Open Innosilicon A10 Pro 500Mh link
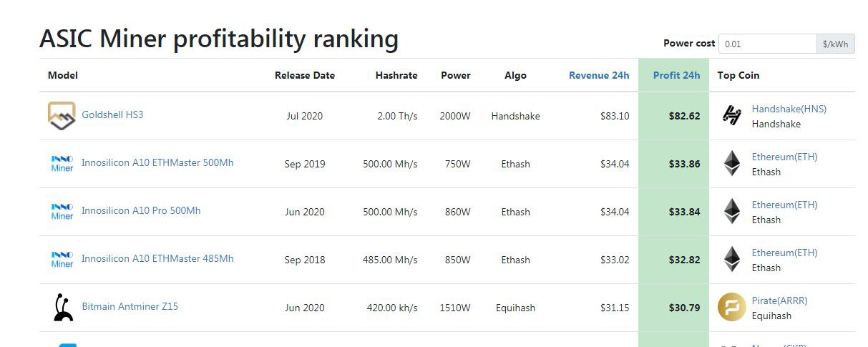This screenshot has width=868, height=347. click(x=141, y=210)
